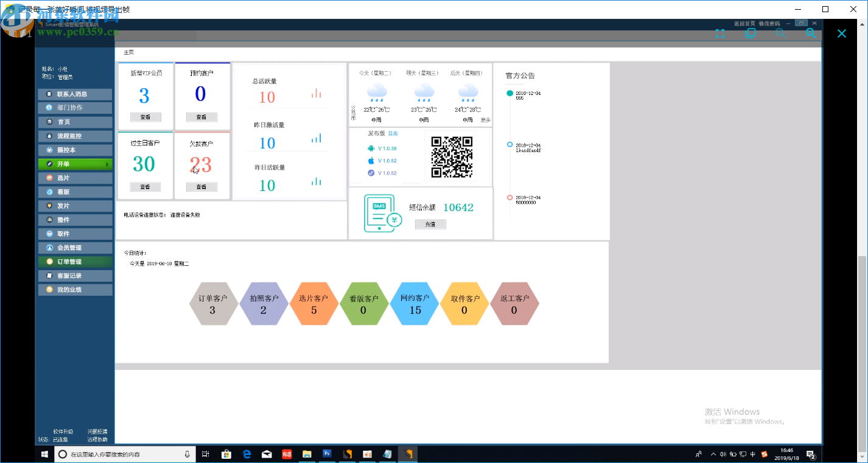Select the 看版 sidebar icon

pyautogui.click(x=74, y=192)
